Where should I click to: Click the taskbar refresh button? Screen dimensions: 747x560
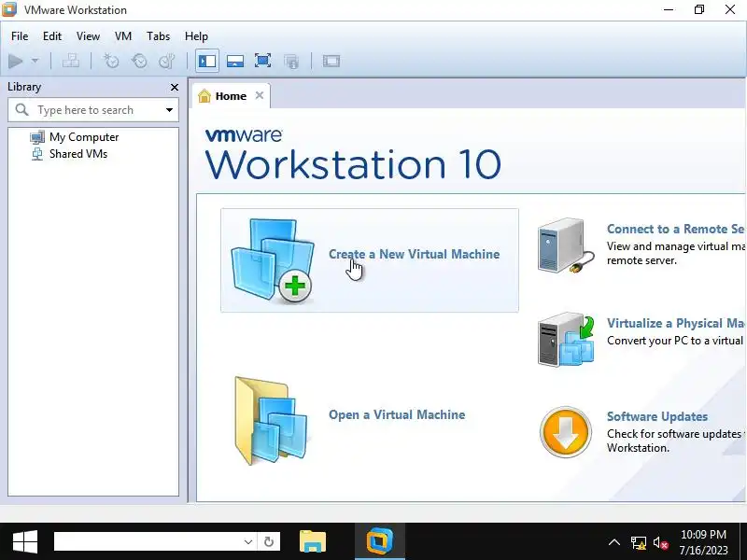[x=269, y=541]
